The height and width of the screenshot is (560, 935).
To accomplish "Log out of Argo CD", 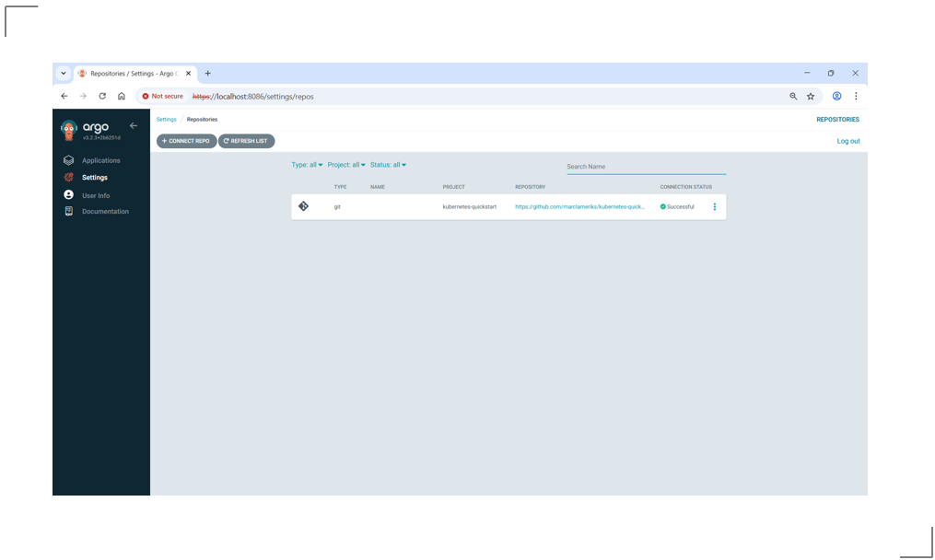I will (848, 141).
